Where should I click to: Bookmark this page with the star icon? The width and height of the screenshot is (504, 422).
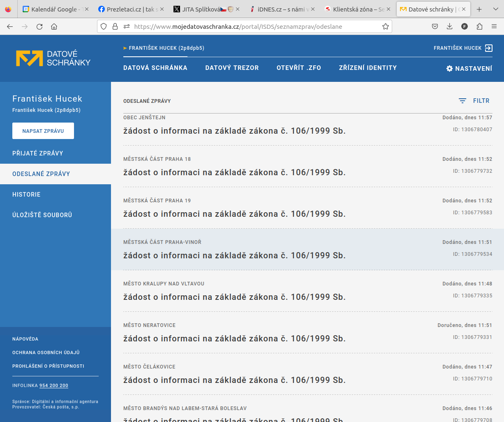386,26
